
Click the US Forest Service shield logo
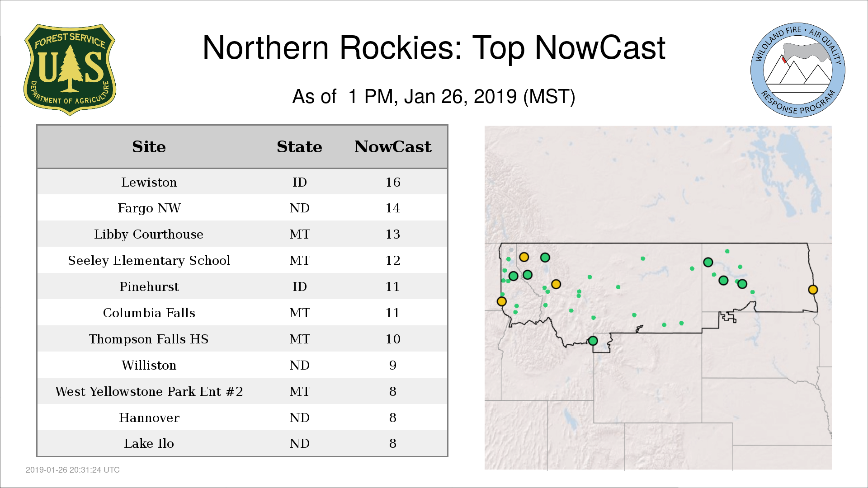click(70, 70)
